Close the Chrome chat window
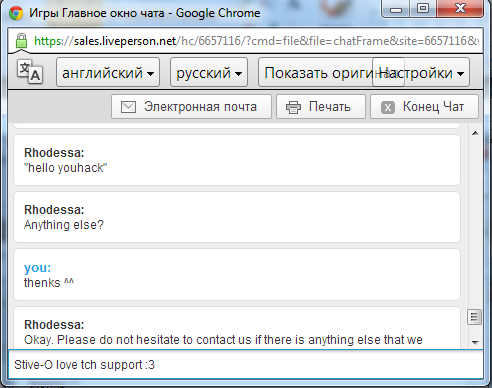Screen dimensions: 492x388 (x=460, y=9)
